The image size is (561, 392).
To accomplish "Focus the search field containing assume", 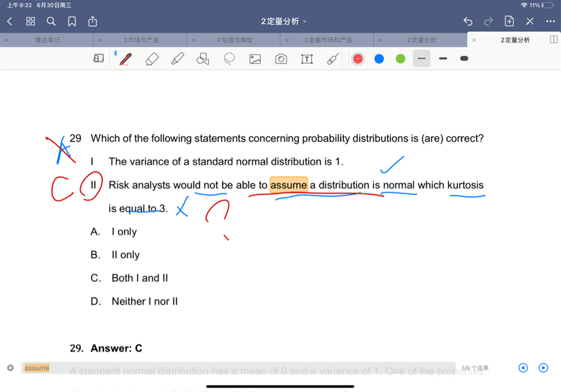I will click(x=238, y=368).
